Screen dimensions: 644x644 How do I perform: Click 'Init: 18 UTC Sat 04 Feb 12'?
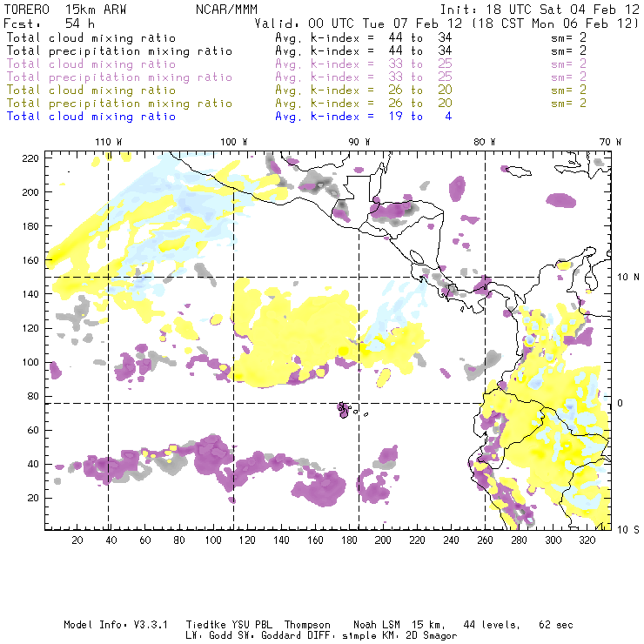[x=540, y=10]
